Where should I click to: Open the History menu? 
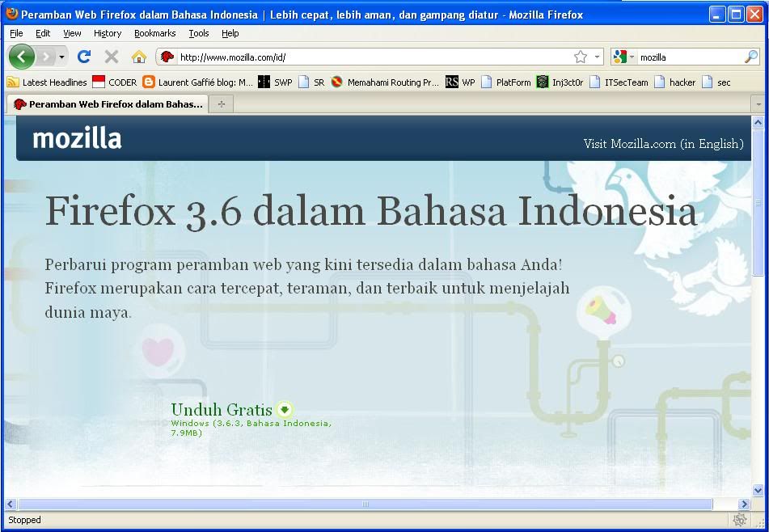click(x=108, y=33)
